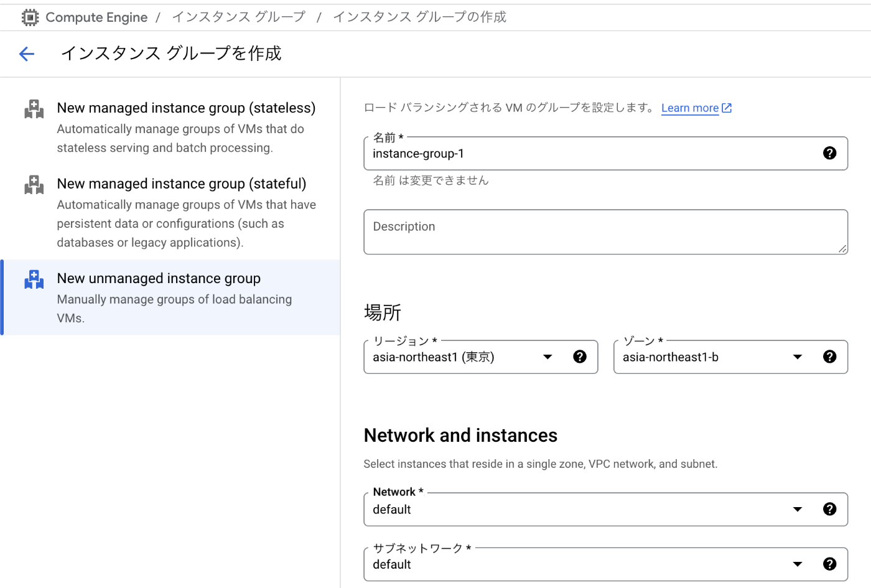Click 'ロード バランシングされる VM' intro text
This screenshot has width=871, height=588.
pyautogui.click(x=508, y=108)
